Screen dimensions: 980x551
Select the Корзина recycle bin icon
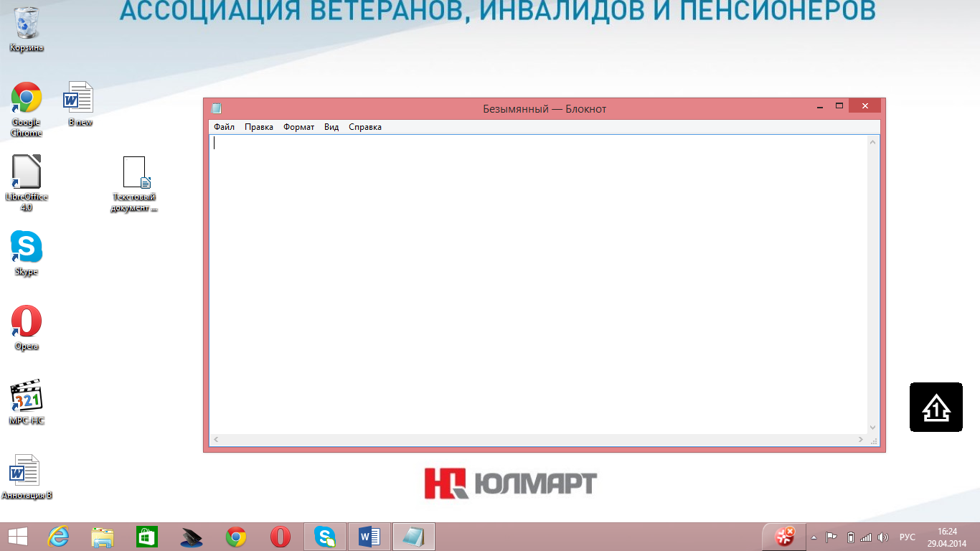[x=27, y=29]
